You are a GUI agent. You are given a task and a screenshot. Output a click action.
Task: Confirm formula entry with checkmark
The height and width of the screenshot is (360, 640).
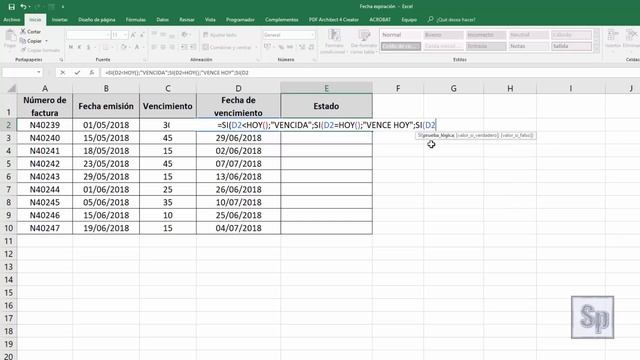tap(77, 73)
